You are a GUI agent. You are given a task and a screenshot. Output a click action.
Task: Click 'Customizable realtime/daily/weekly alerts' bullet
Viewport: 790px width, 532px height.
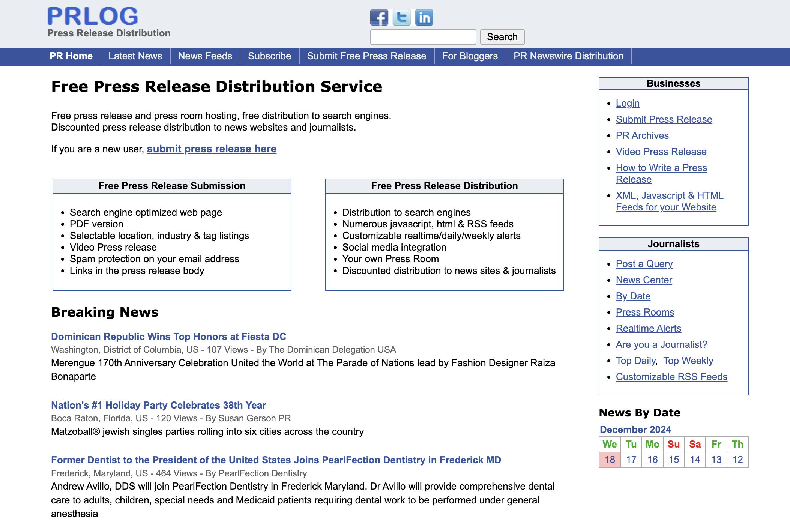pos(431,236)
